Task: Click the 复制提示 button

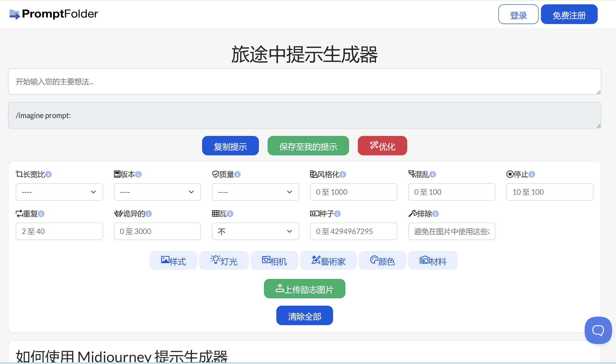Action: coord(230,146)
